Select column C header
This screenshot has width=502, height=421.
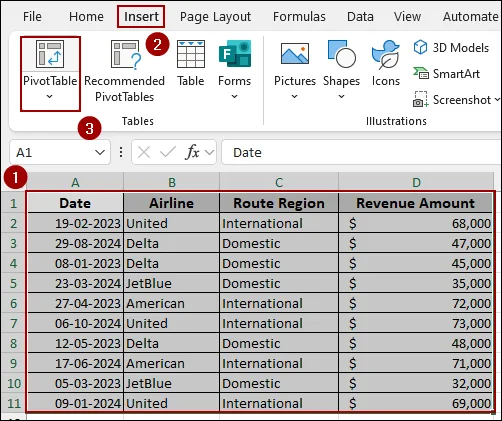point(279,182)
